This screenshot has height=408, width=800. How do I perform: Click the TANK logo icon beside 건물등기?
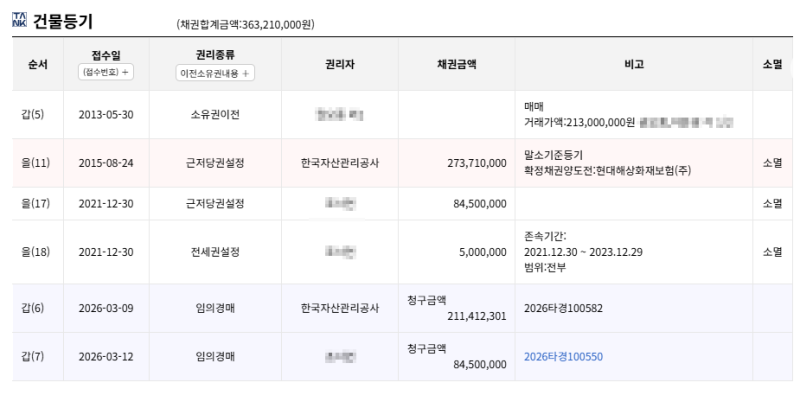point(19,20)
